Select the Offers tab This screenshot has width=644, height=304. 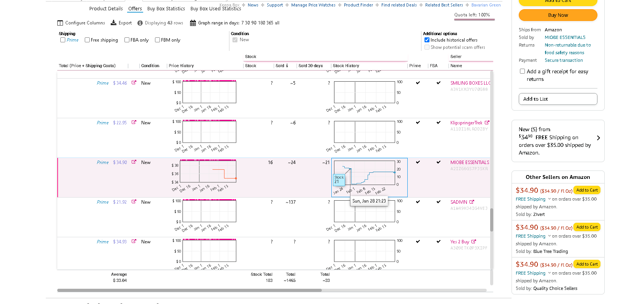tap(135, 8)
